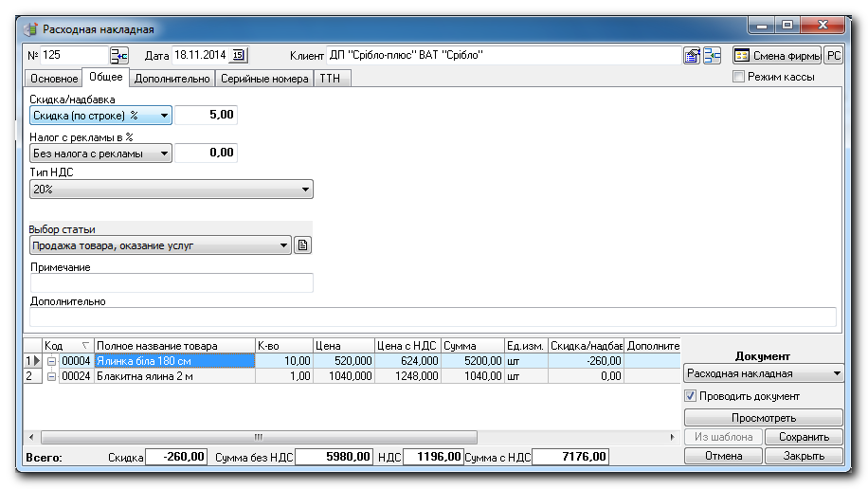868x489 pixels.
Task: Click the Просмотреть button
Action: click(x=764, y=418)
